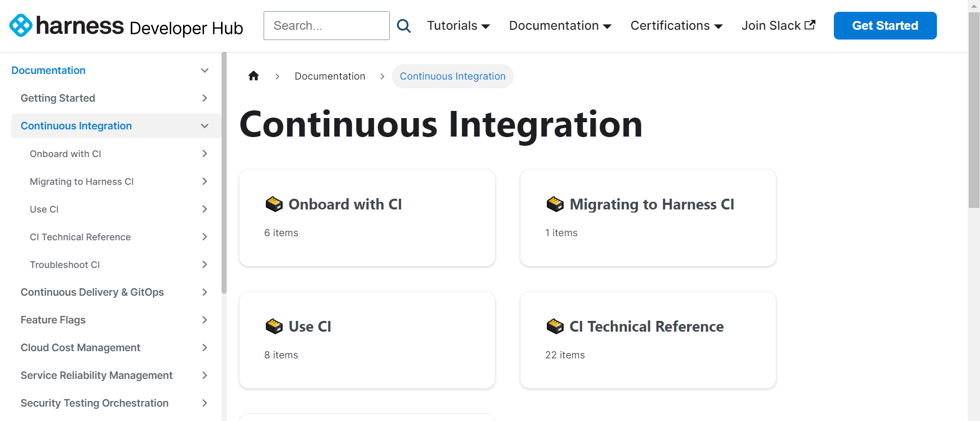Screen dimensions: 980x421
Task: Click the Onboard with CI card icon
Action: [274, 204]
